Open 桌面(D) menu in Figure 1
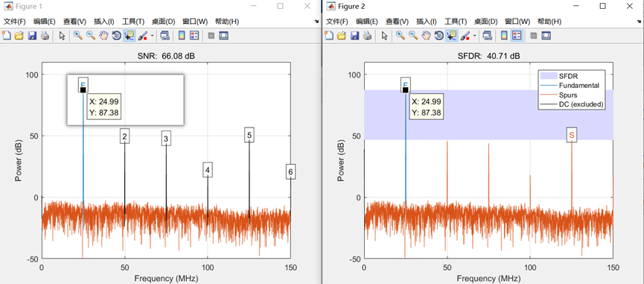Viewport: 644px width, 284px height. pos(163,22)
